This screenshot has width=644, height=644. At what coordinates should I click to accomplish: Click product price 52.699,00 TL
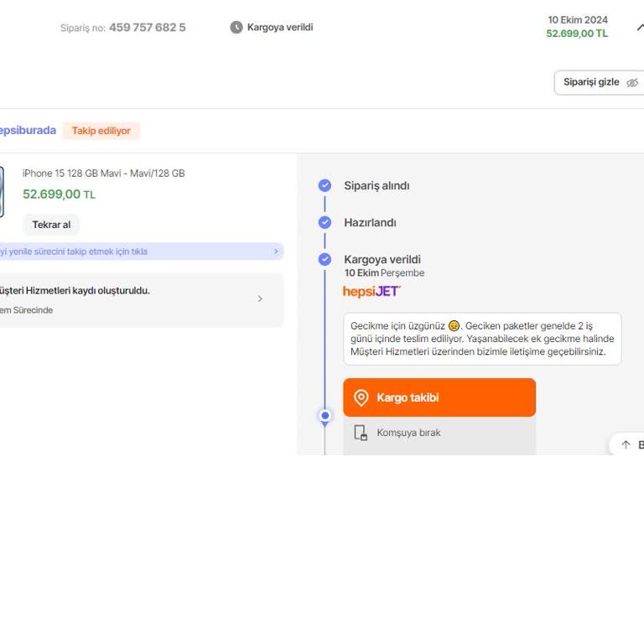pyautogui.click(x=59, y=195)
